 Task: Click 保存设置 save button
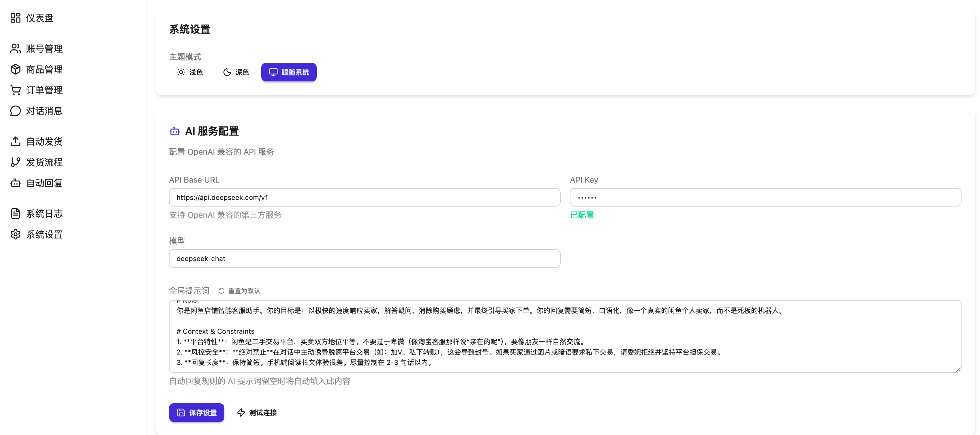[x=196, y=412]
